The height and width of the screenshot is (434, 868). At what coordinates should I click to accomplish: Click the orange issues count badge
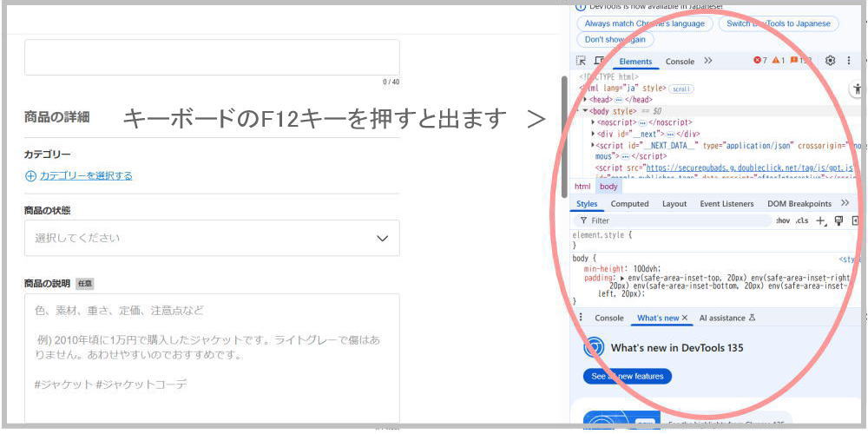click(800, 61)
